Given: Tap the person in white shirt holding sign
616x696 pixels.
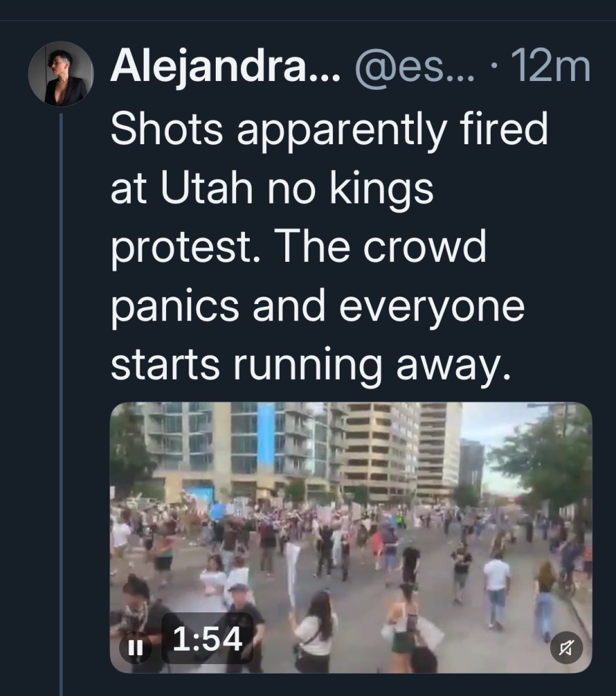Looking at the screenshot, I should tap(315, 629).
